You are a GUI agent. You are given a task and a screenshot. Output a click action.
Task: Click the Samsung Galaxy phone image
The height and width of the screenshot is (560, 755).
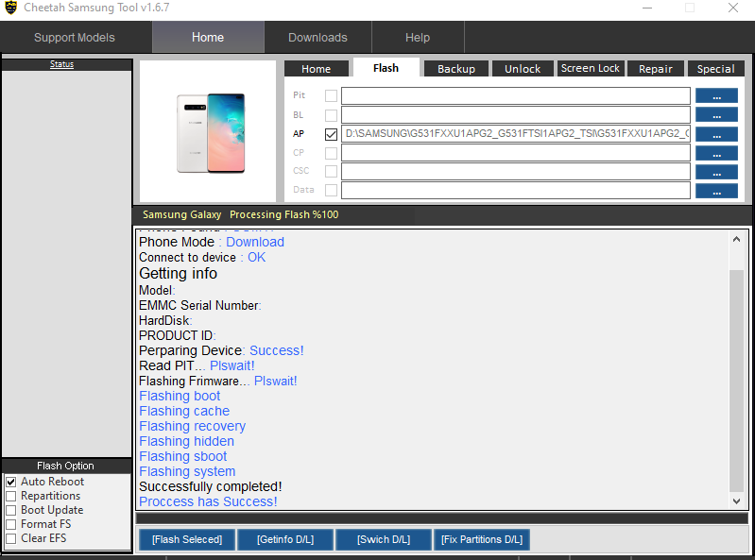pyautogui.click(x=211, y=133)
